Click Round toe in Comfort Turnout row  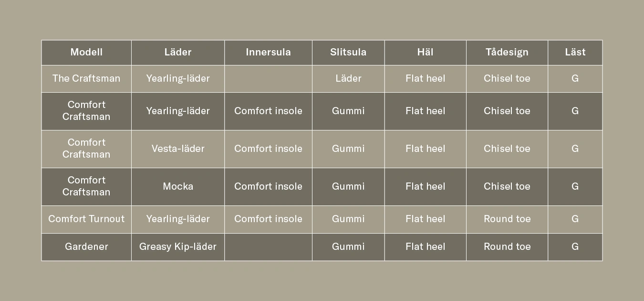[x=507, y=219]
